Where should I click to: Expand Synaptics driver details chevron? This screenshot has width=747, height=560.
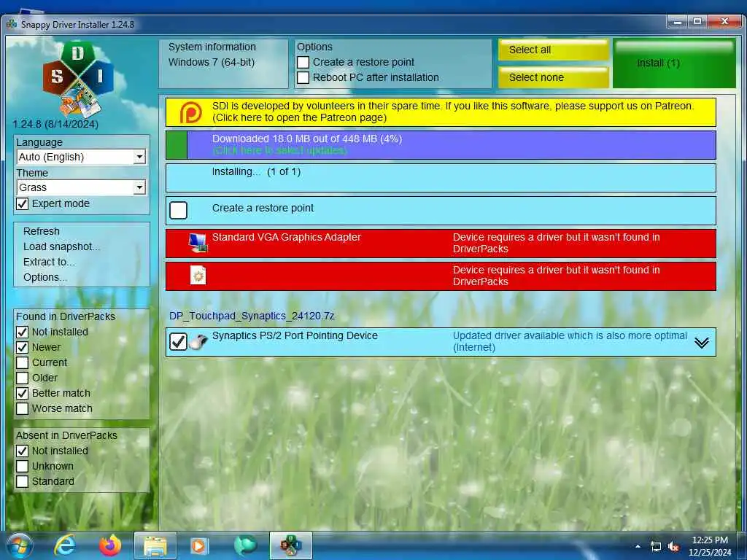tap(701, 343)
